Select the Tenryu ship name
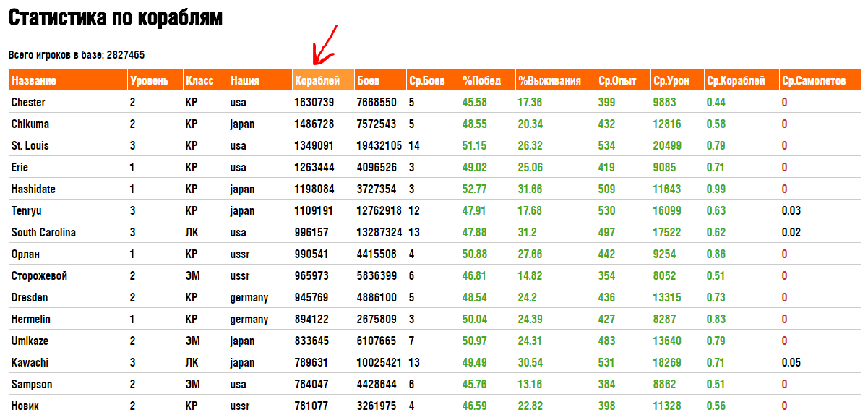Screen dimensions: 868x415 [27, 210]
